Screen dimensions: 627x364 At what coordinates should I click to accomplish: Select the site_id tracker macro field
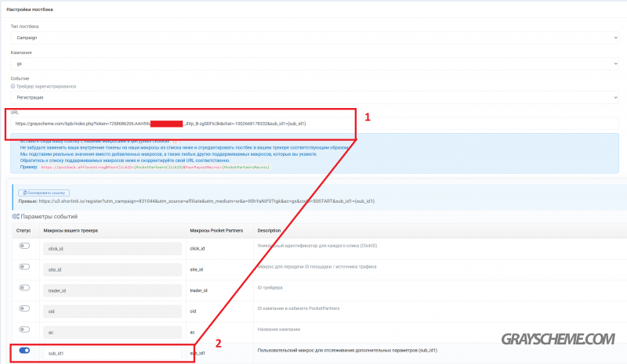point(110,269)
